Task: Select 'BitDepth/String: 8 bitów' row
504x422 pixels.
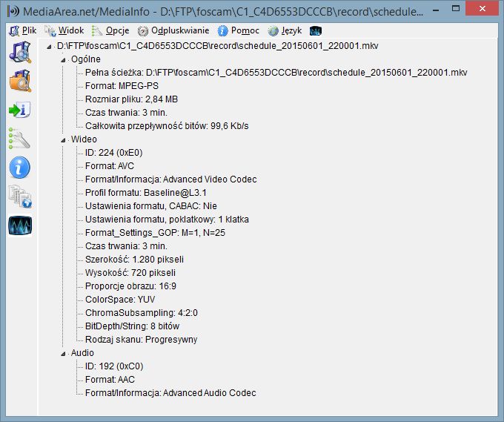Action: tap(133, 326)
